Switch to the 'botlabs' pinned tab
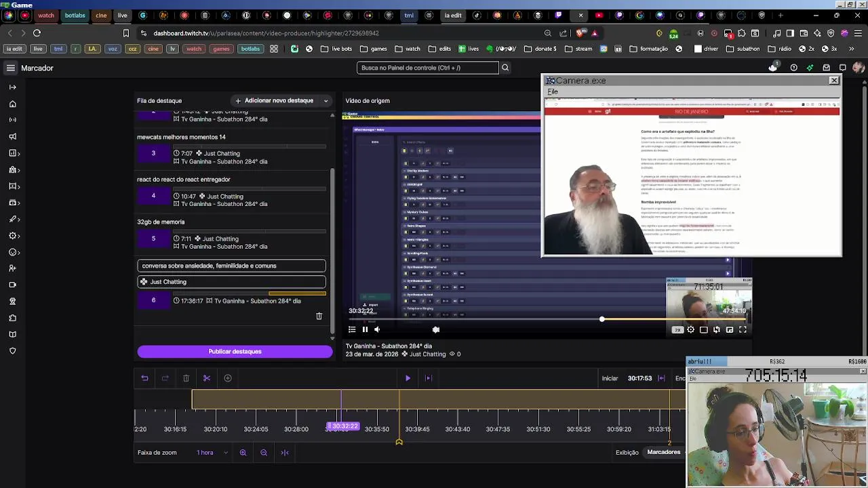Image resolution: width=868 pixels, height=488 pixels. point(75,15)
